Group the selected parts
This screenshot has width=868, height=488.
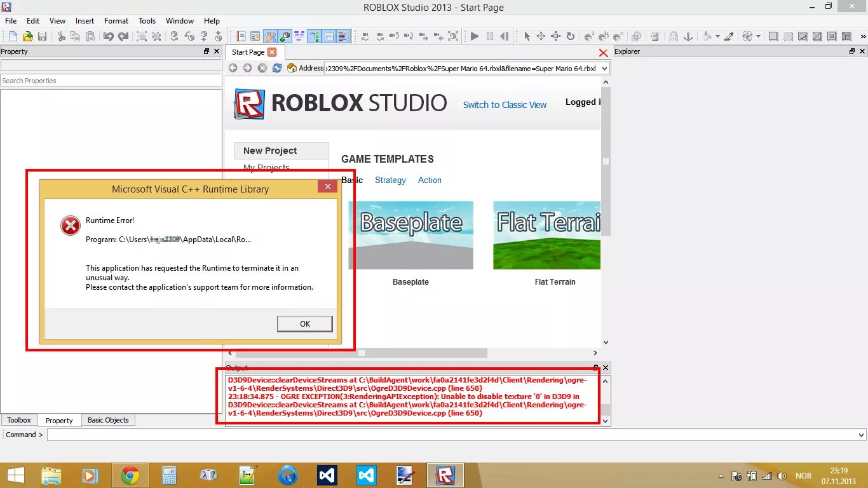click(141, 37)
